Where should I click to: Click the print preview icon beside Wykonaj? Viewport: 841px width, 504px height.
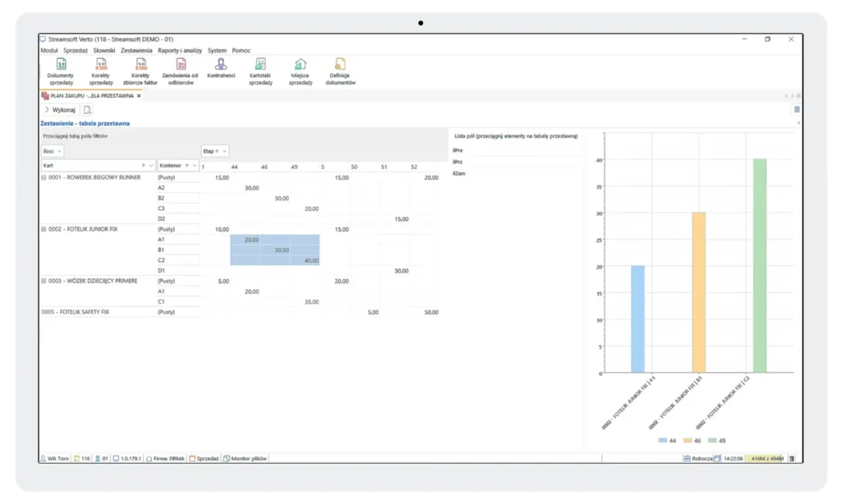(x=87, y=109)
